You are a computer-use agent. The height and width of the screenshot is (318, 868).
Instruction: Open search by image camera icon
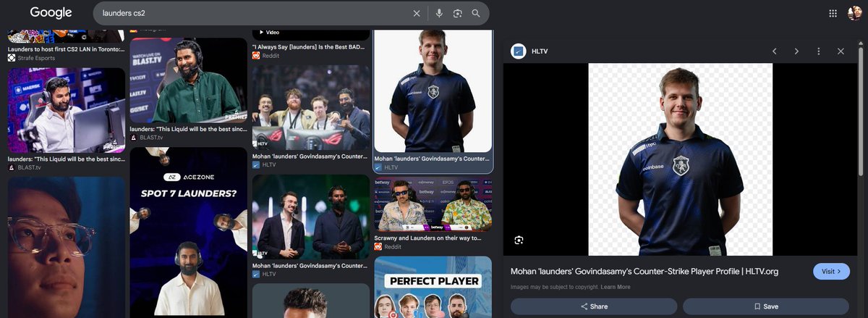click(458, 13)
